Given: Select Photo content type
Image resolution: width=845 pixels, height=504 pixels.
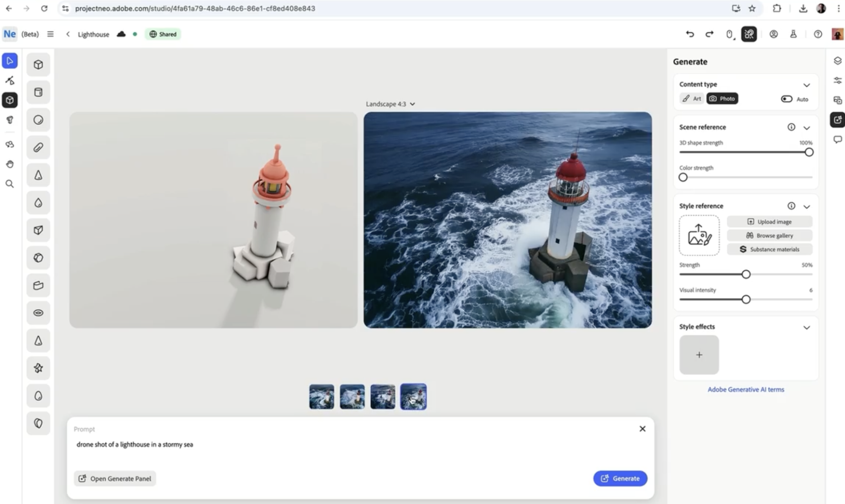Looking at the screenshot, I should point(722,98).
